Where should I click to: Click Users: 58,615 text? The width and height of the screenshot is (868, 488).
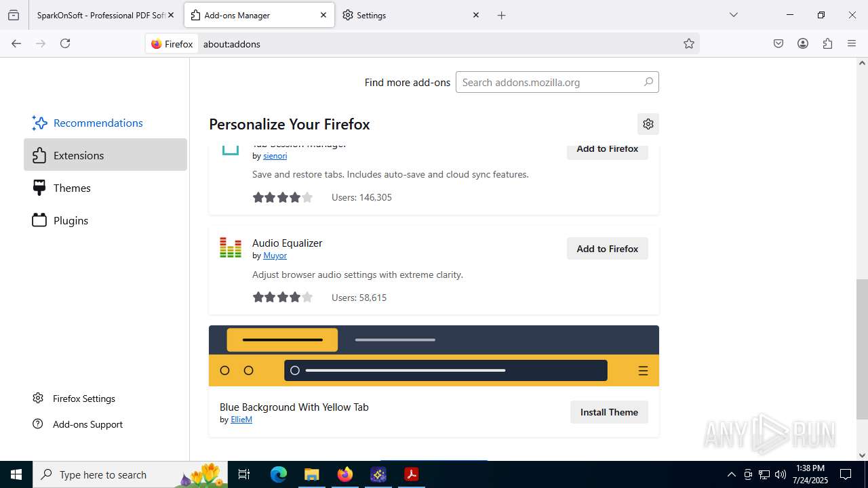tap(359, 298)
